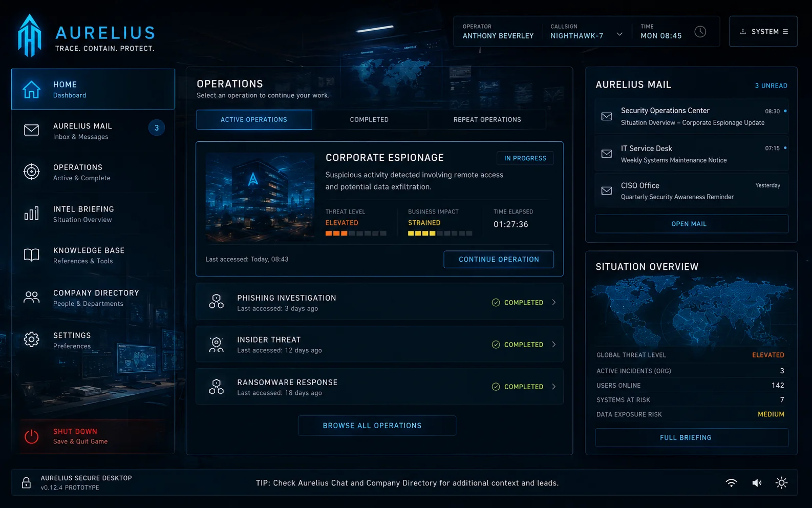Click envelope icon of IT Service Desk mail
812x508 pixels.
(607, 154)
